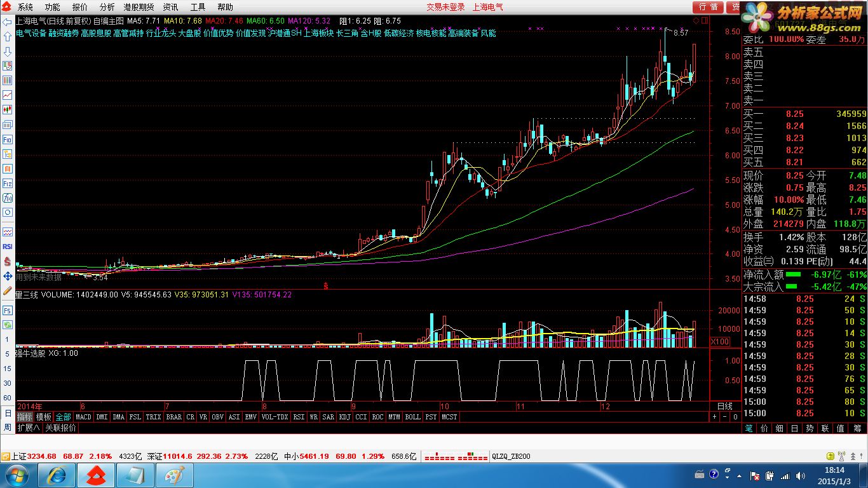Click the down arrow icon in left sidebar
Viewport: 868px width, 488px height.
click(8, 51)
